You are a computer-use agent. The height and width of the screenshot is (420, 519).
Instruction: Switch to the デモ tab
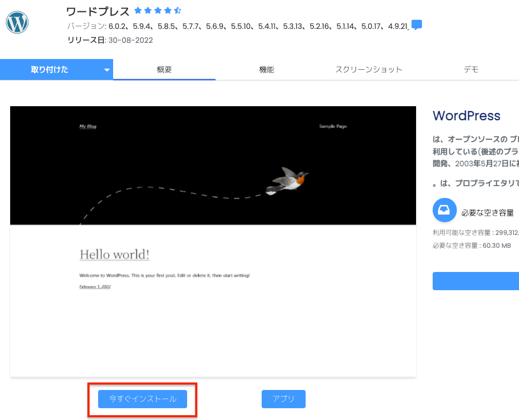[x=471, y=70]
